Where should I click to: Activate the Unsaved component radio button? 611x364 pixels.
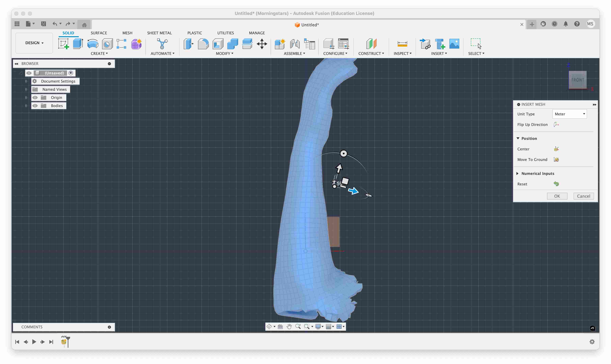[71, 73]
